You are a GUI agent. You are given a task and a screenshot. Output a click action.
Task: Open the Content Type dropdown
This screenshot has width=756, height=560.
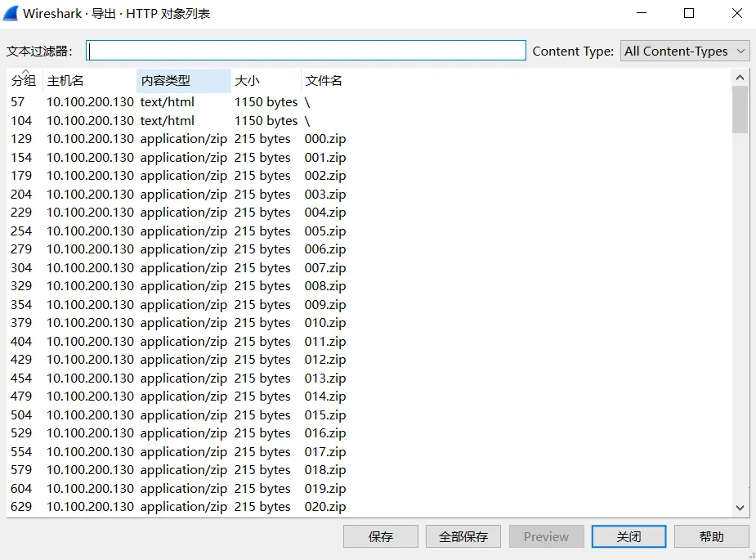coord(685,51)
